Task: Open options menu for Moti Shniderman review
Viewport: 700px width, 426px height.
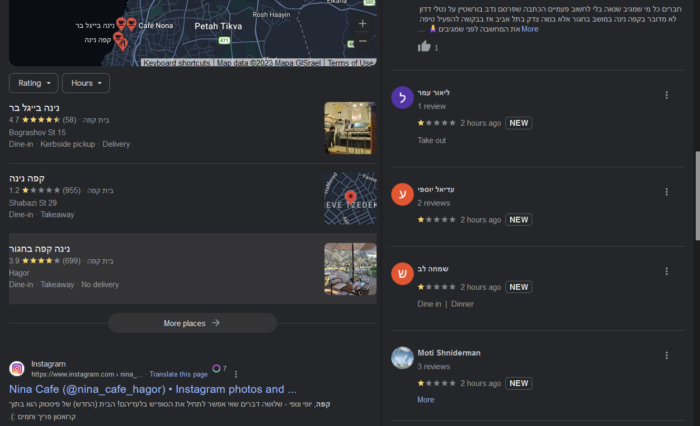Action: point(667,355)
